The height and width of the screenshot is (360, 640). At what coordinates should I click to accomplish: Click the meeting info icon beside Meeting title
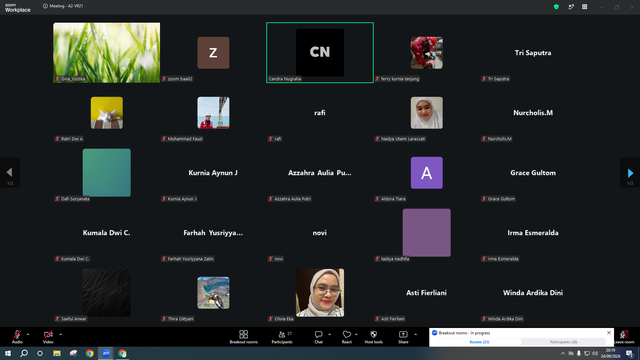[45, 6]
